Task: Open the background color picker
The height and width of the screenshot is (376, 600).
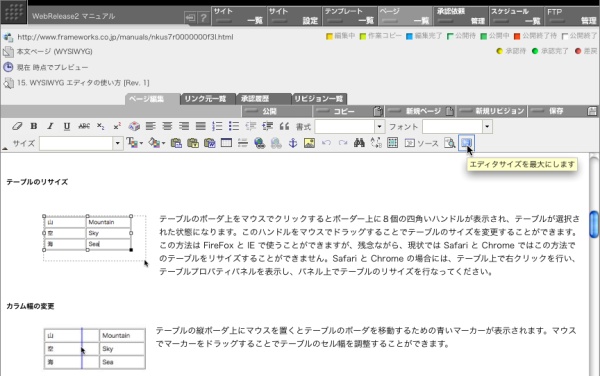Action: pos(157,143)
